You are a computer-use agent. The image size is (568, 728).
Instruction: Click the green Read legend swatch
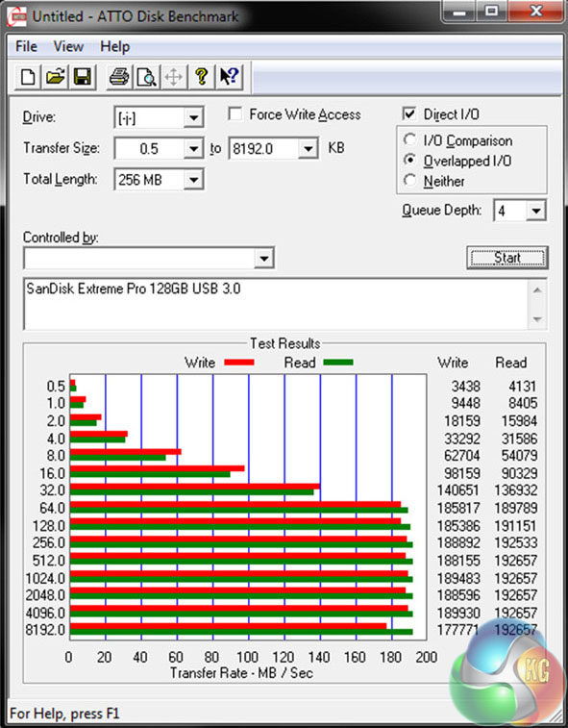pyautogui.click(x=338, y=363)
